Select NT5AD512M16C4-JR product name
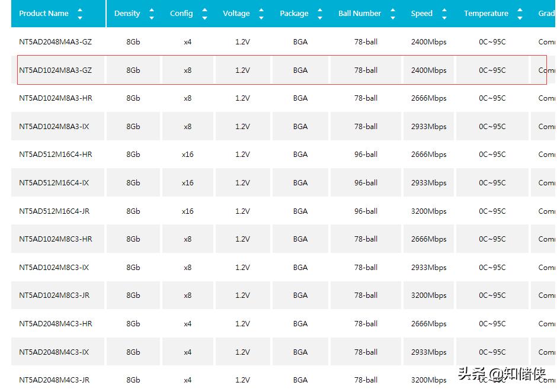 (x=55, y=211)
